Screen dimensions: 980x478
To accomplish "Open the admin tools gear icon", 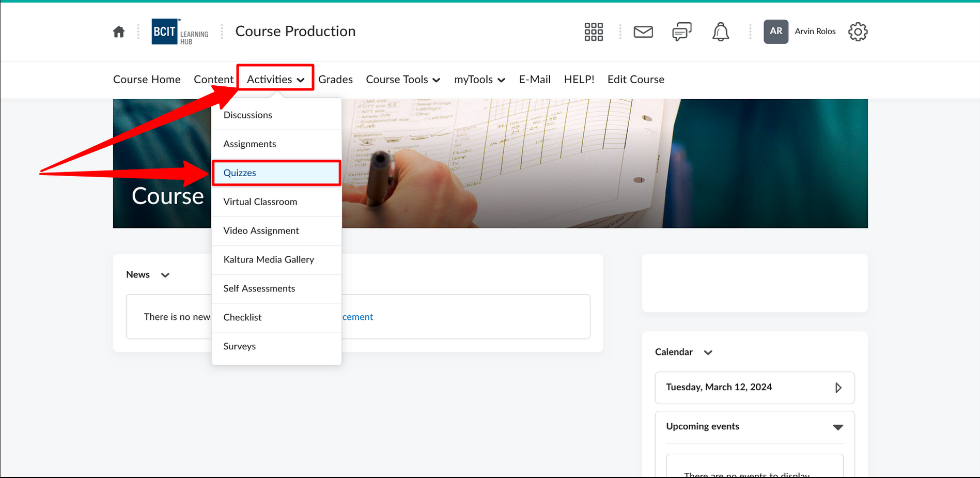I will (858, 32).
